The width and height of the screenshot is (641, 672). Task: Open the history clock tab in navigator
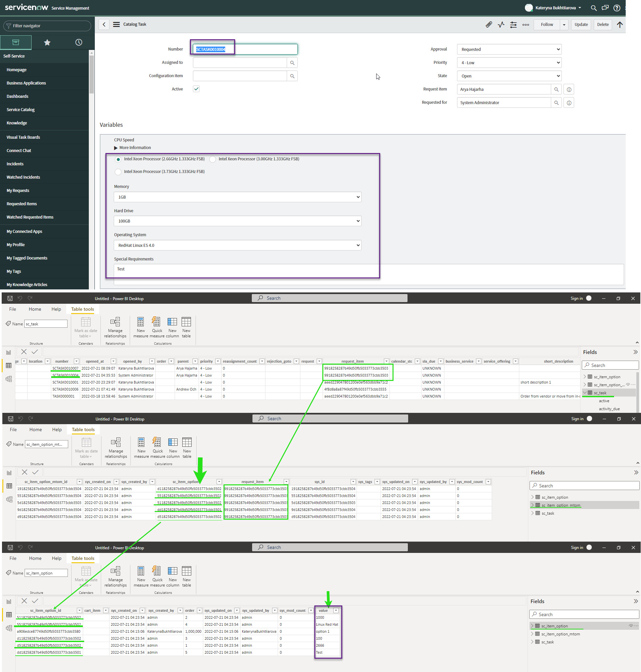[x=79, y=42]
